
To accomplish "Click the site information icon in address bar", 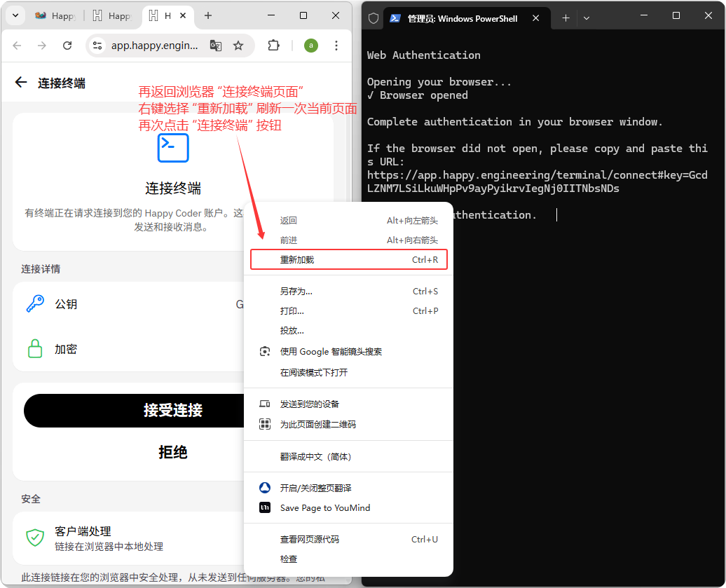I will [98, 46].
